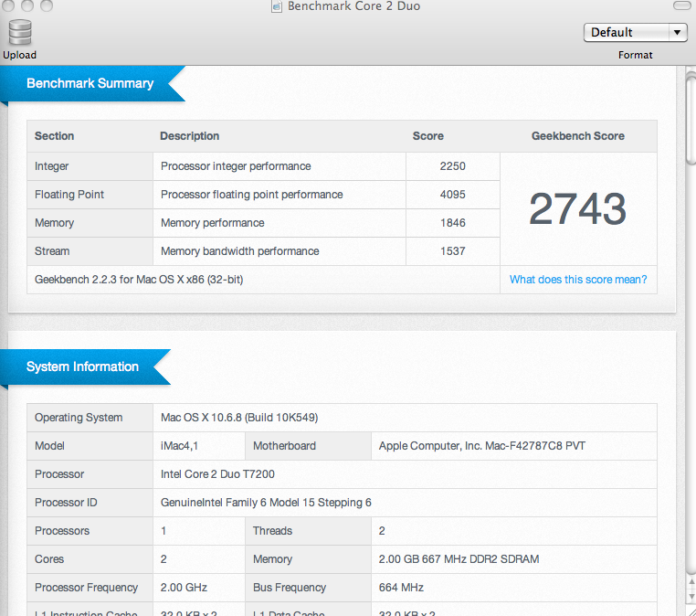The image size is (696, 616).
Task: Select '2.00 GB 667 MHz DDR2 SDRAM' value
Action: 459,559
